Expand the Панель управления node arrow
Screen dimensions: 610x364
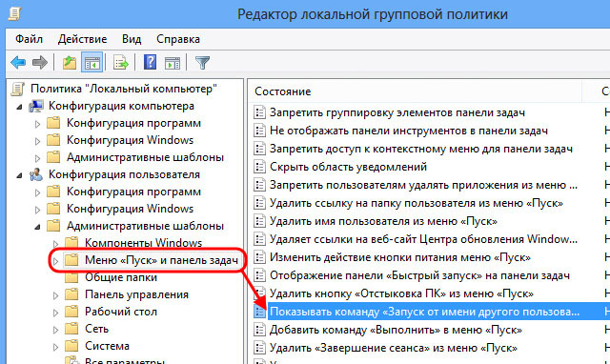coord(55,295)
